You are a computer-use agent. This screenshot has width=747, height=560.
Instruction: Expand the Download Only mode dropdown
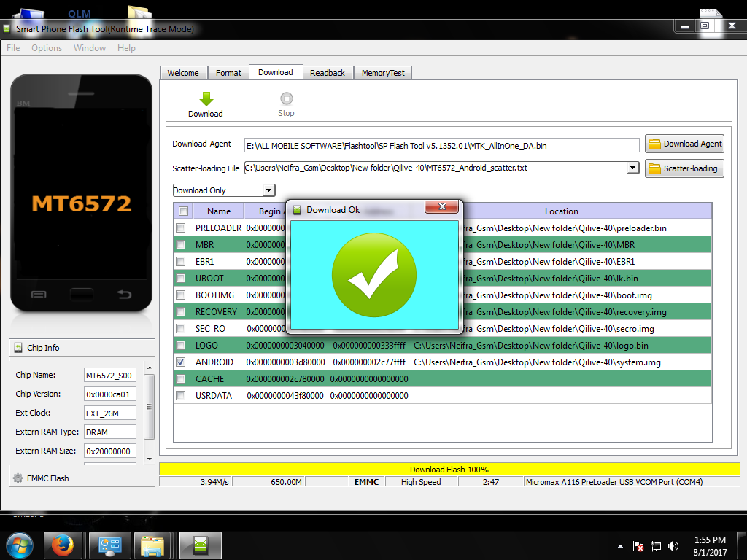coord(268,190)
